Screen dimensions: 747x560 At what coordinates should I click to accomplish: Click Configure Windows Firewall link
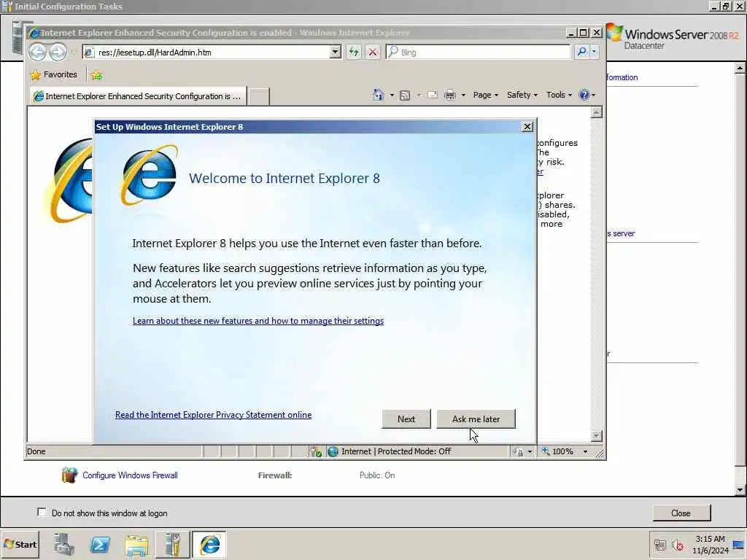pos(130,475)
